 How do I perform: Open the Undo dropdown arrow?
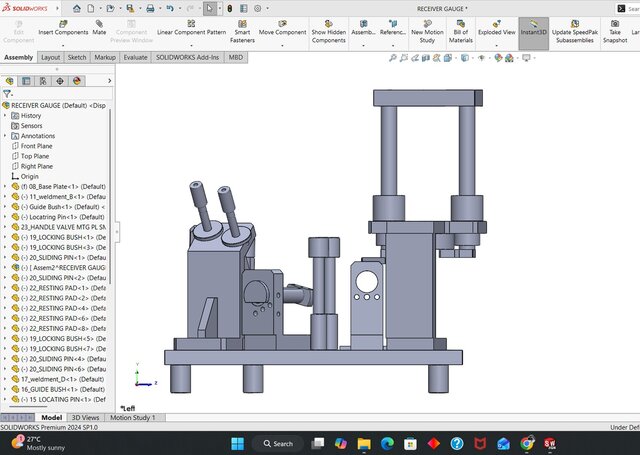180,8
